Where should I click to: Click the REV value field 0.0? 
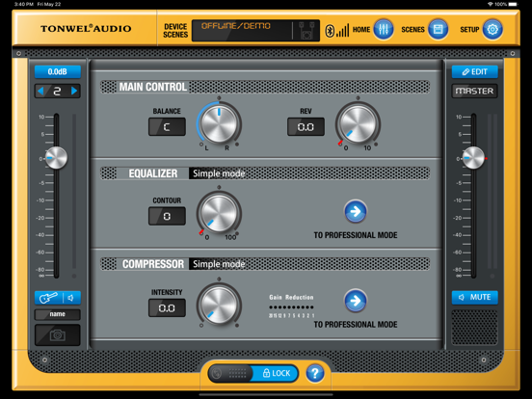tap(306, 127)
